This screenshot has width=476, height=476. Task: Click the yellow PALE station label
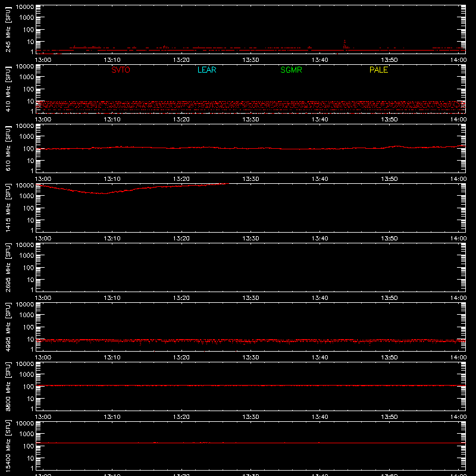[x=378, y=70]
